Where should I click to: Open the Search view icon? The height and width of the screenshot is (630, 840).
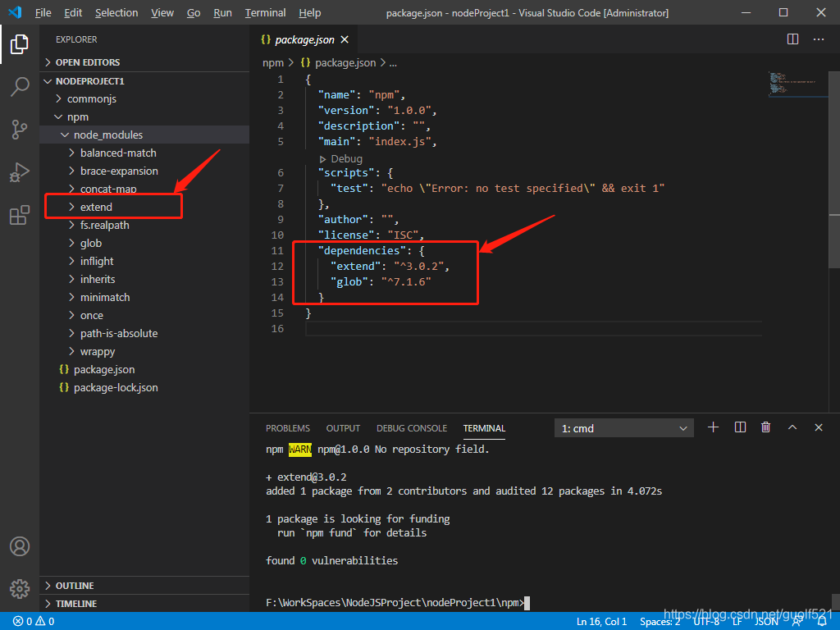click(20, 86)
